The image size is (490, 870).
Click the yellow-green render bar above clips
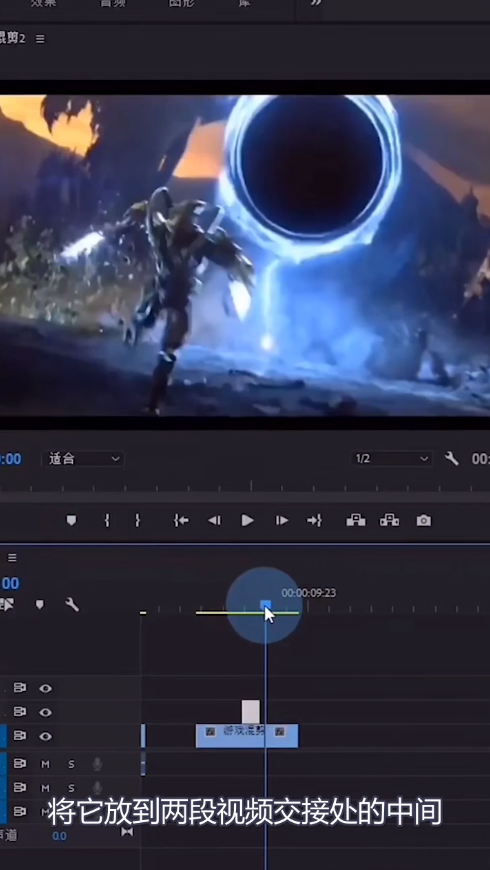coord(247,613)
